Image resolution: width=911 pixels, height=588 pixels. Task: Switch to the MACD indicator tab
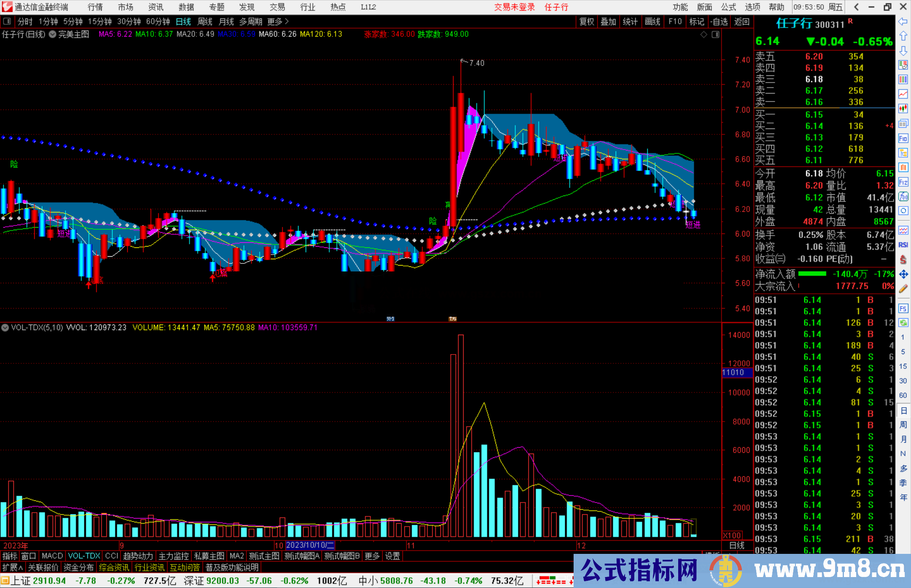coord(52,556)
